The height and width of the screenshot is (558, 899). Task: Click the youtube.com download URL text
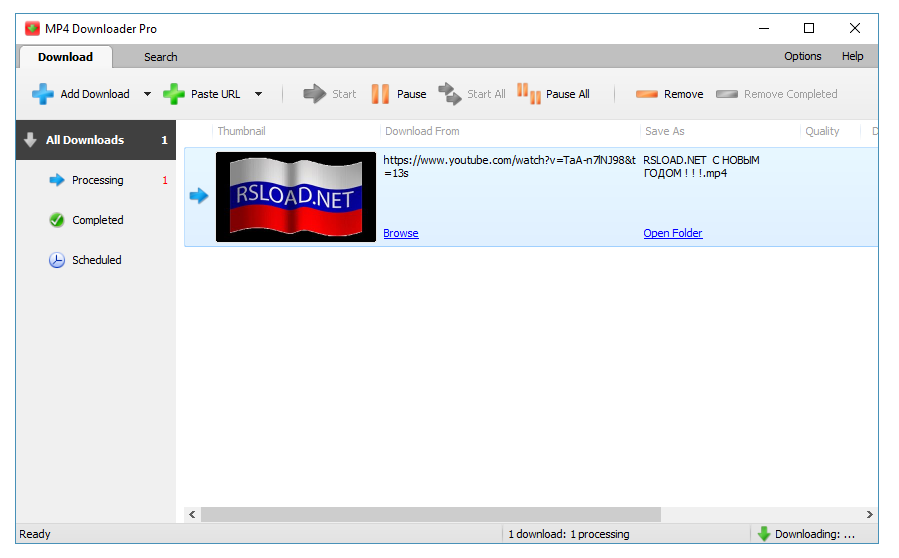(509, 166)
